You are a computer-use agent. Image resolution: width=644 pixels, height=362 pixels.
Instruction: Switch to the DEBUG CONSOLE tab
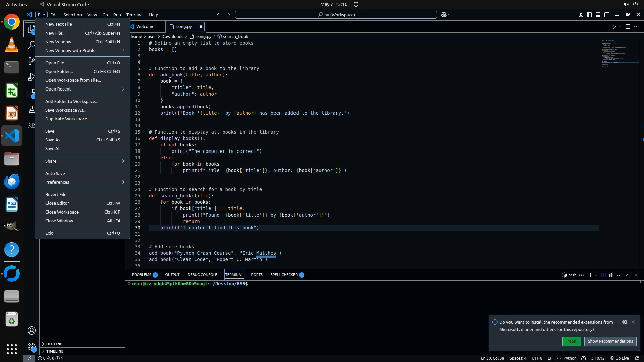click(x=202, y=275)
